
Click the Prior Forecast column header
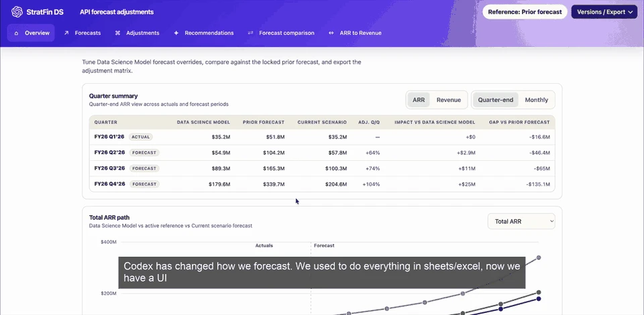pyautogui.click(x=263, y=122)
